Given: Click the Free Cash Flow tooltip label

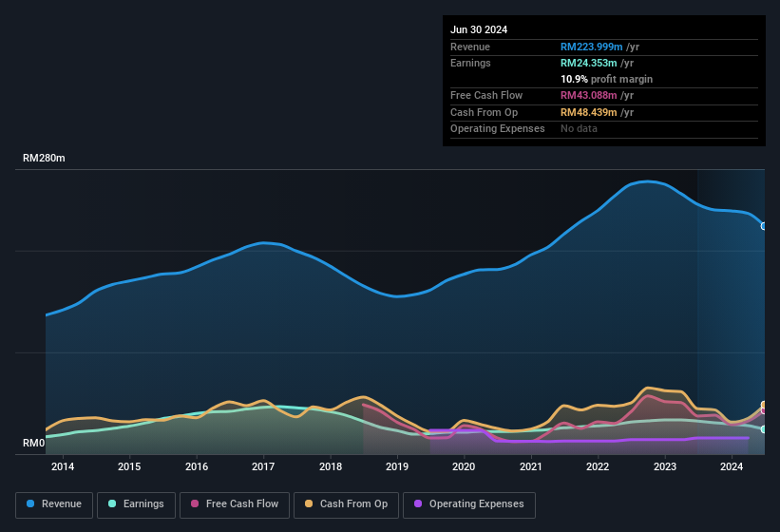Looking at the screenshot, I should (486, 95).
